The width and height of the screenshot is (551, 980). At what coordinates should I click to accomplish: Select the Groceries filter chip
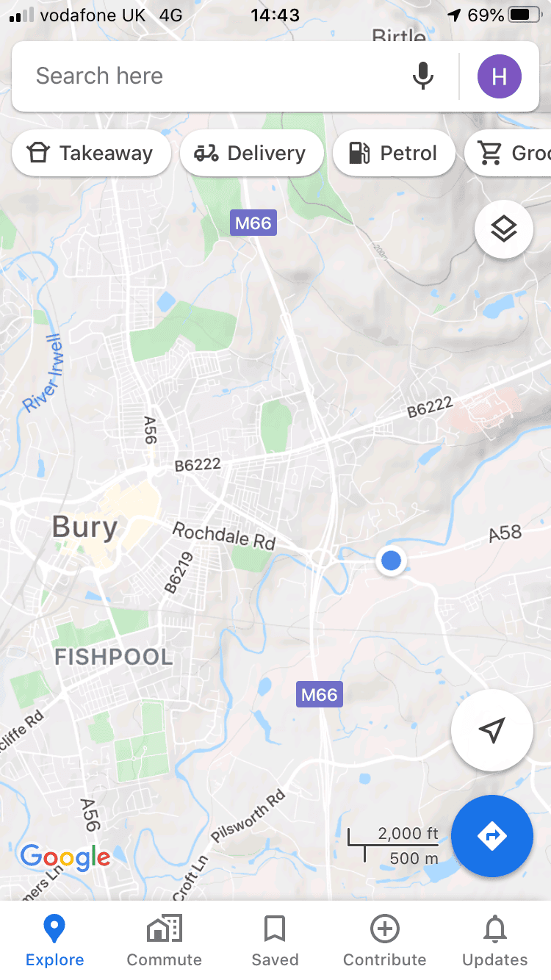(508, 154)
